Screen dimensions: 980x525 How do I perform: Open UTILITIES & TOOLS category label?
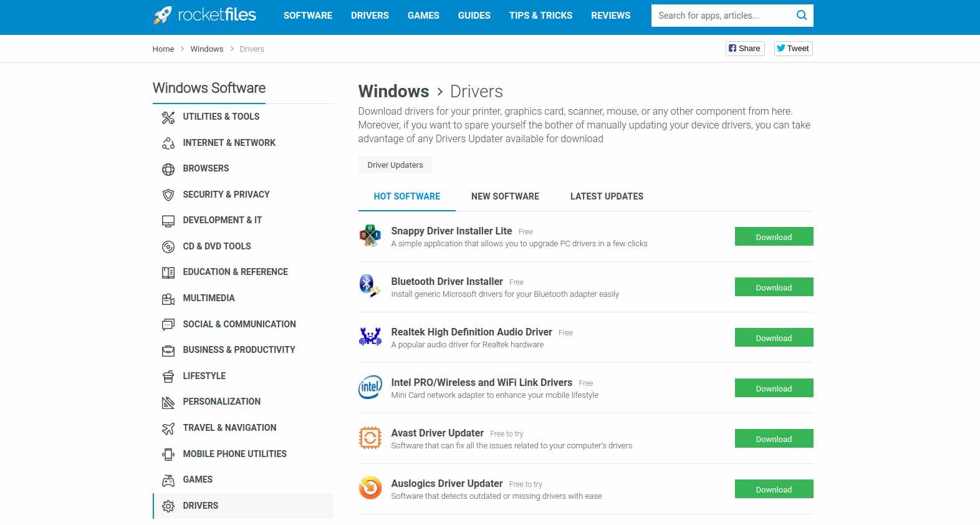pos(221,117)
